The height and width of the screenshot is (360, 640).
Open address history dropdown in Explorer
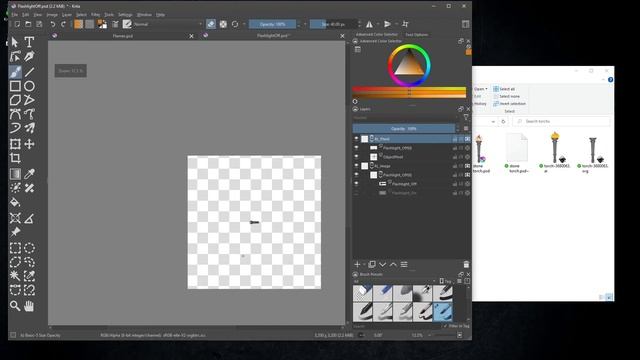click(493, 122)
